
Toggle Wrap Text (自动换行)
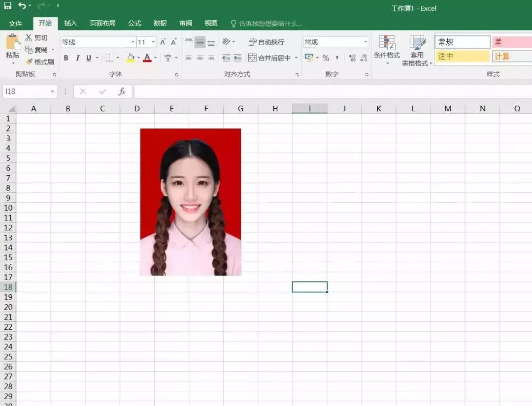(266, 42)
